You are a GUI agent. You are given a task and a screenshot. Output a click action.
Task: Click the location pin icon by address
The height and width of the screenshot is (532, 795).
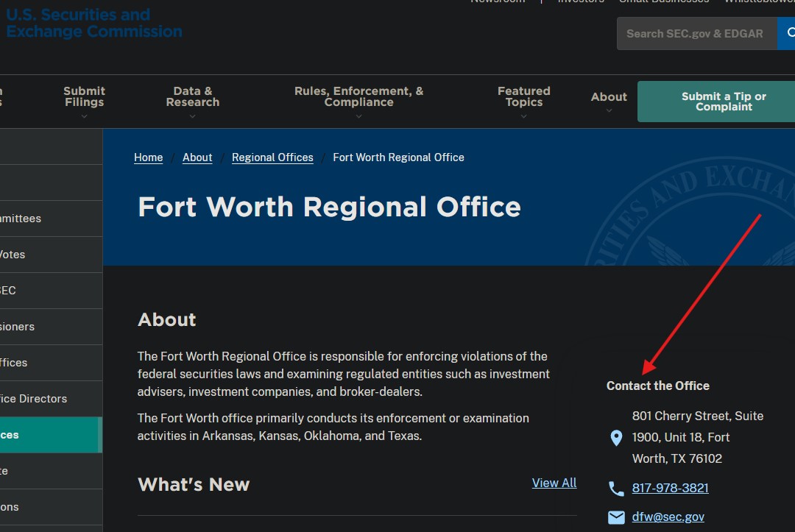point(616,438)
